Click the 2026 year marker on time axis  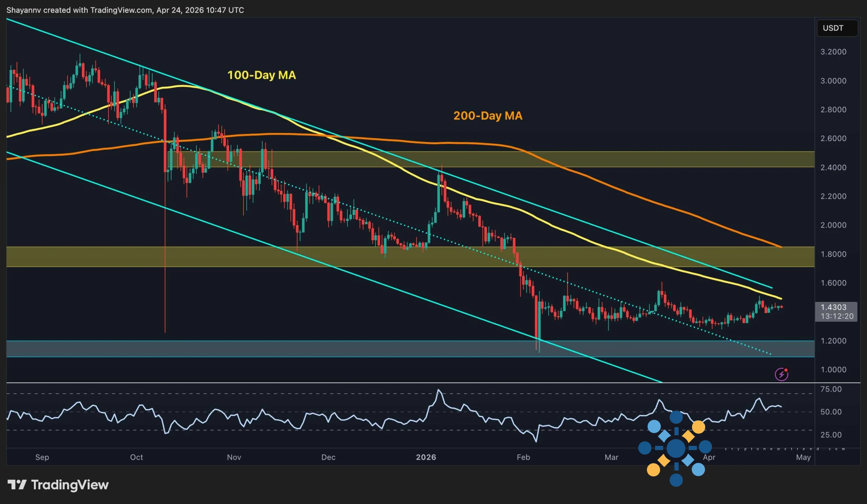(x=426, y=457)
